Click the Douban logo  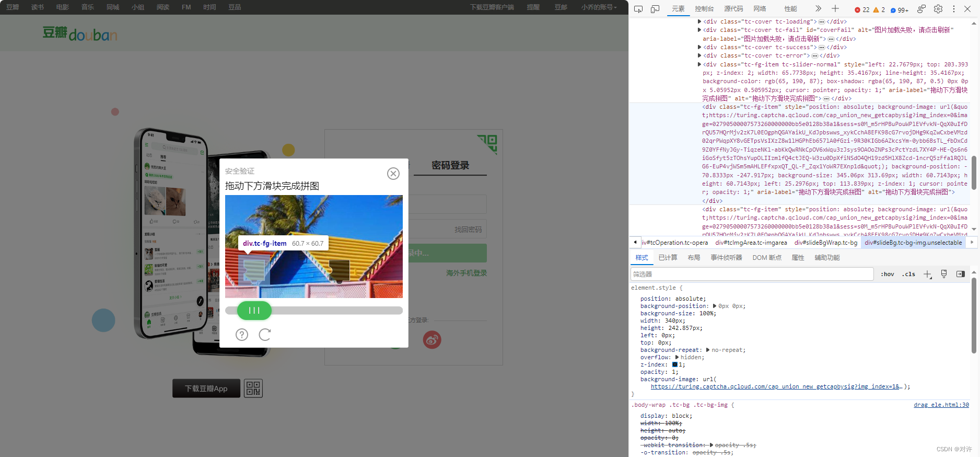[79, 33]
